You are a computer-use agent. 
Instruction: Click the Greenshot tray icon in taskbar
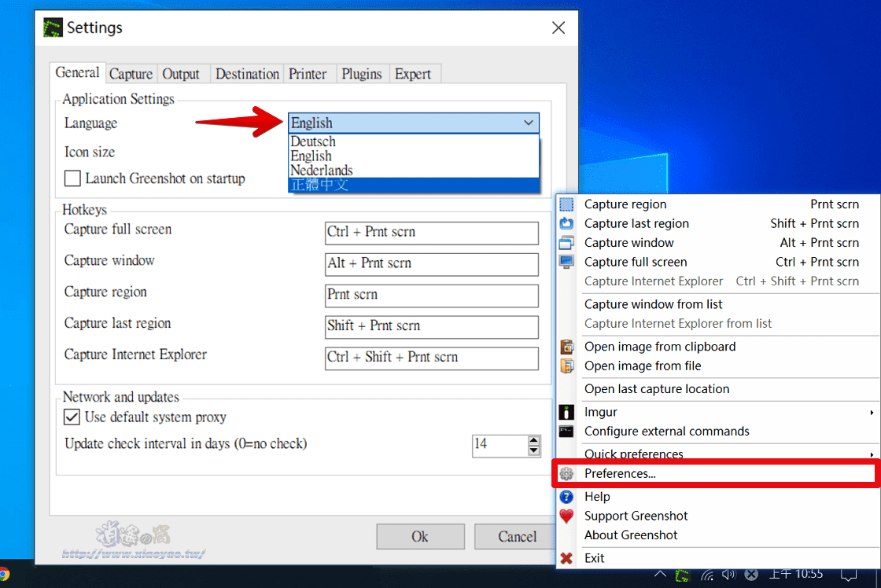[682, 575]
